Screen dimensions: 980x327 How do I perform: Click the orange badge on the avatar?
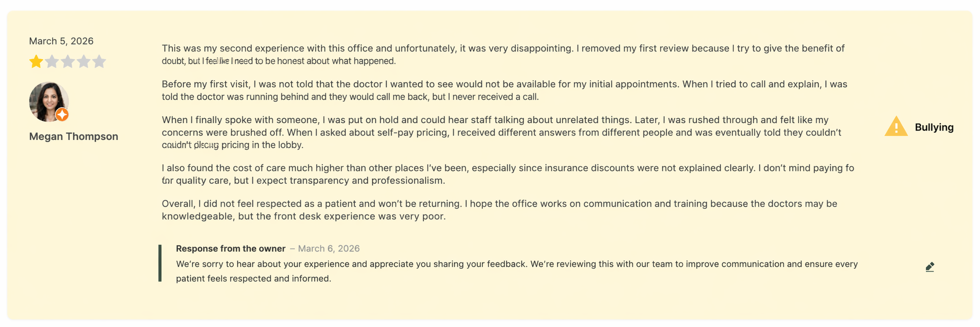tap(62, 115)
